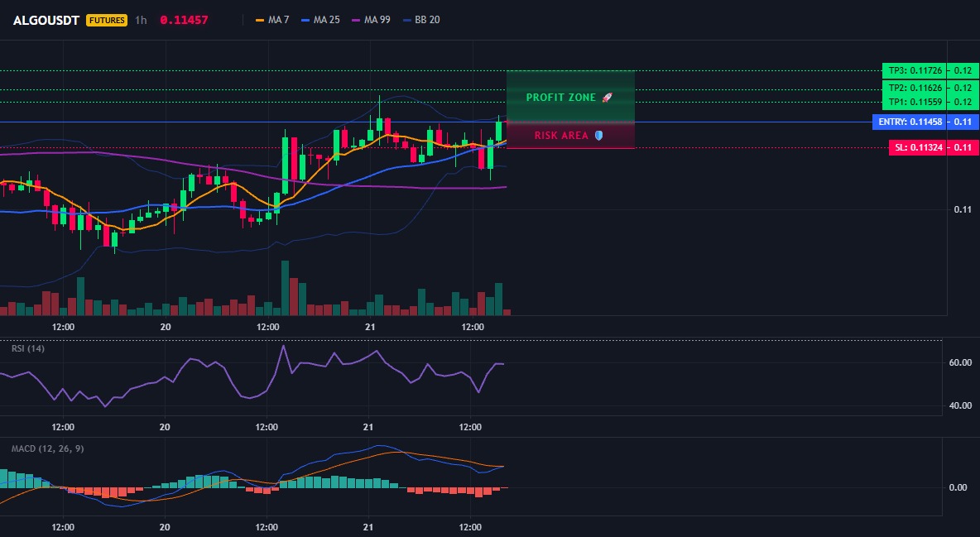Screen dimensions: 980x537
Task: Select the TP3: 0.11726 price label
Action: click(x=915, y=70)
